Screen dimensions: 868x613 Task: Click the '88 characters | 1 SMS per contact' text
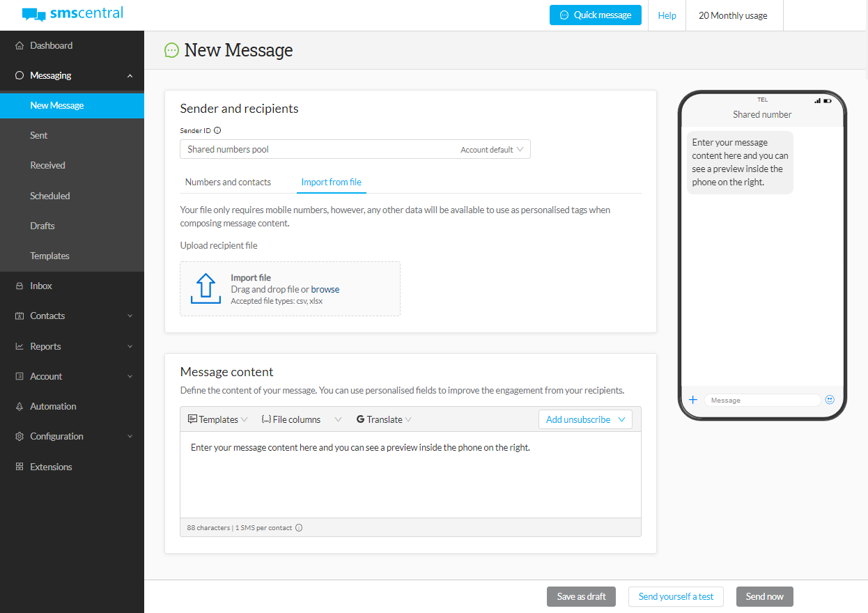pyautogui.click(x=240, y=528)
